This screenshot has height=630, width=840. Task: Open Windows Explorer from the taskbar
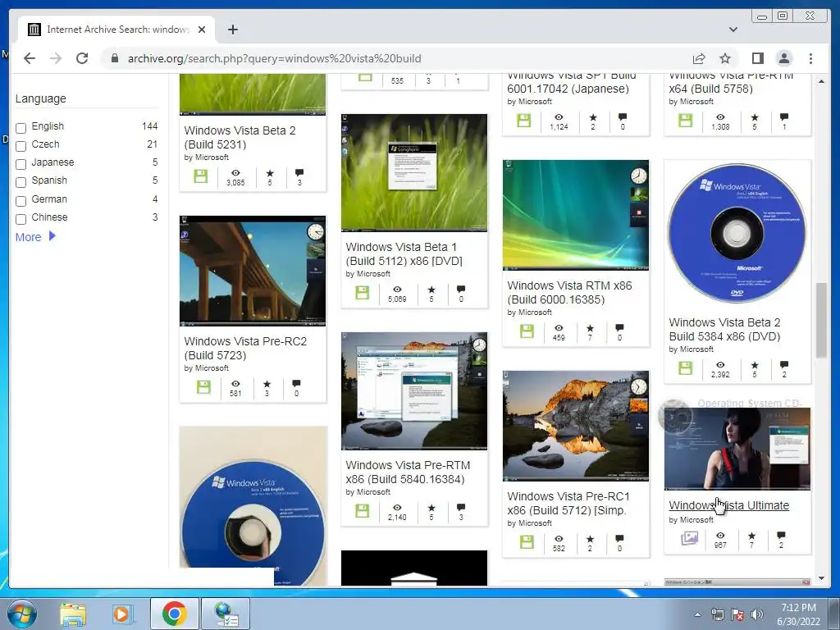point(72,614)
